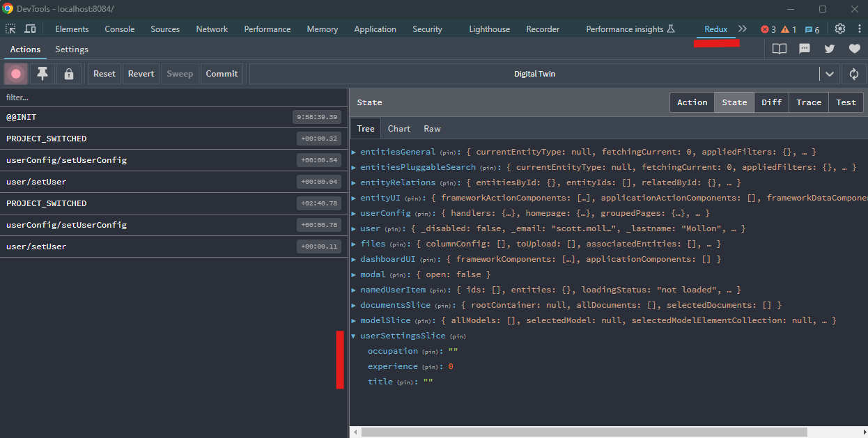The image size is (868, 438).
Task: Toggle the device toolbar icon
Action: pos(30,29)
